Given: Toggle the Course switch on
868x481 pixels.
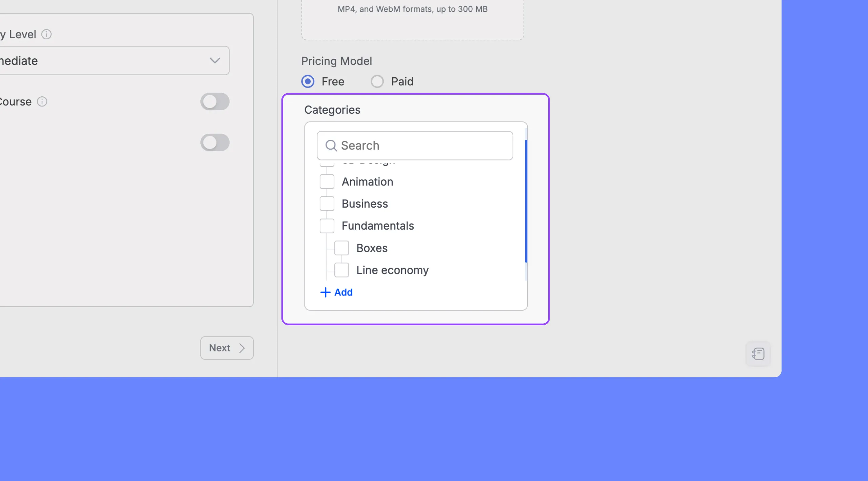Looking at the screenshot, I should click(215, 102).
